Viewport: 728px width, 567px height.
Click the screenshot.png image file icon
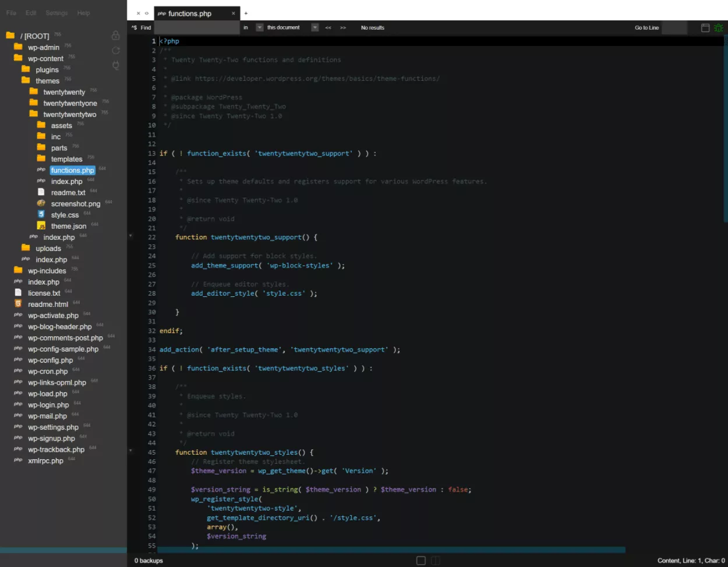pos(41,203)
